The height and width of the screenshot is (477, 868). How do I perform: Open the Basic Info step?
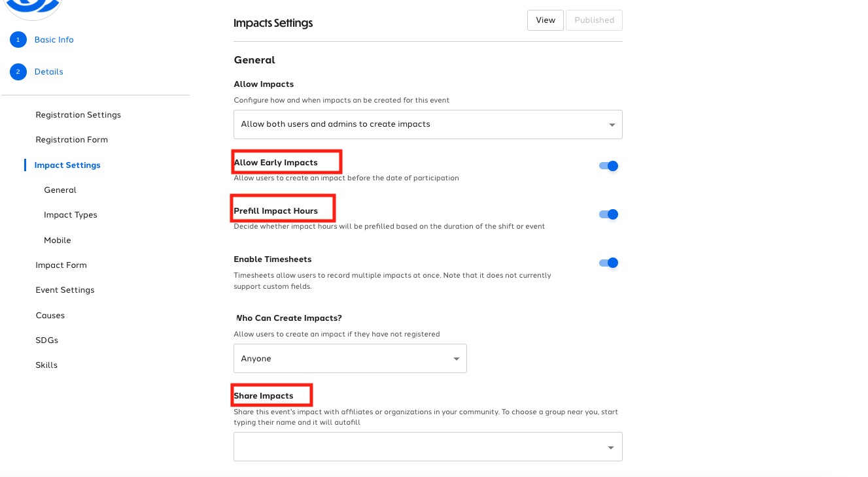click(54, 40)
